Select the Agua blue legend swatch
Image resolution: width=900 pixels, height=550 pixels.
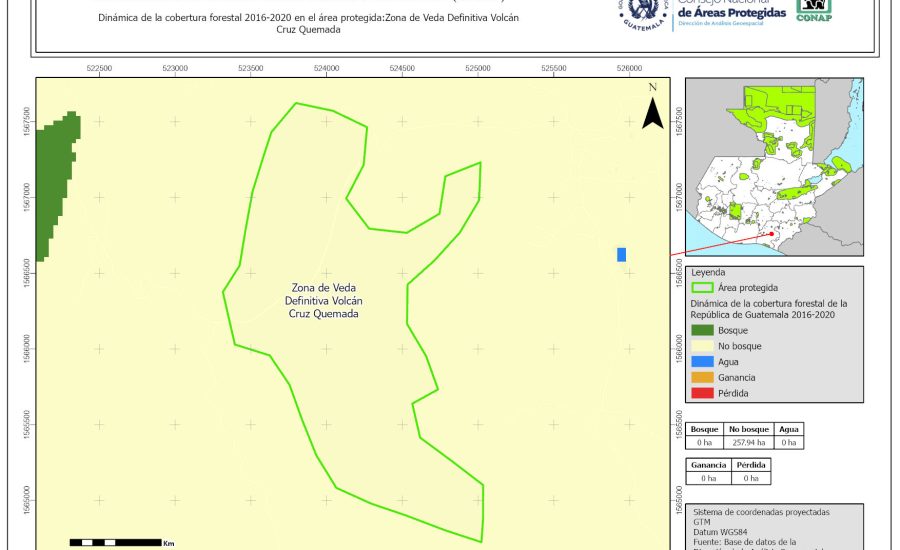tap(704, 362)
